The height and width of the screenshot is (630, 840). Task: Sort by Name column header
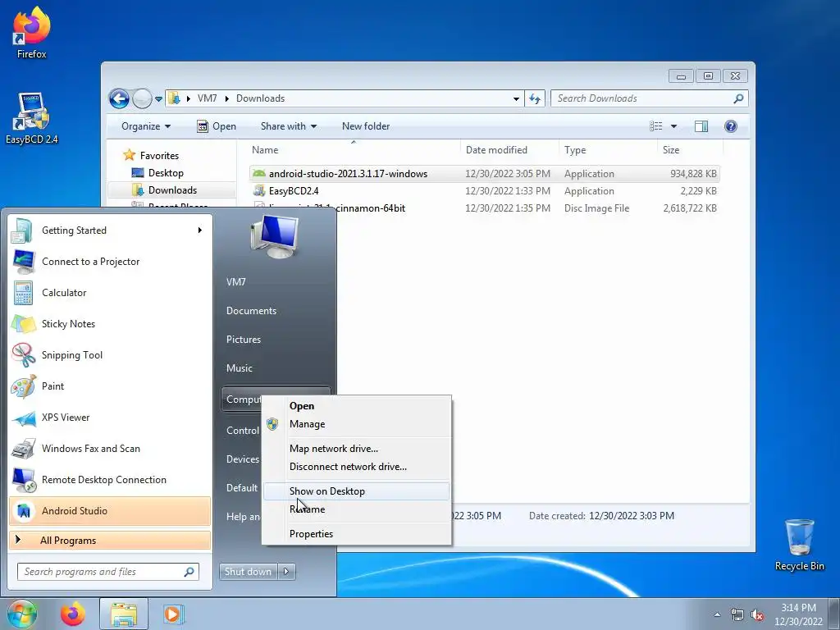tap(354, 150)
